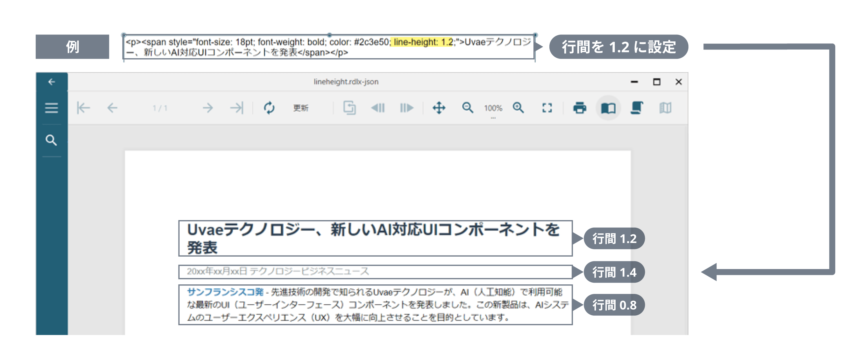868x362 pixels.
Task: Open the hamburger menu in sidebar
Action: point(52,108)
